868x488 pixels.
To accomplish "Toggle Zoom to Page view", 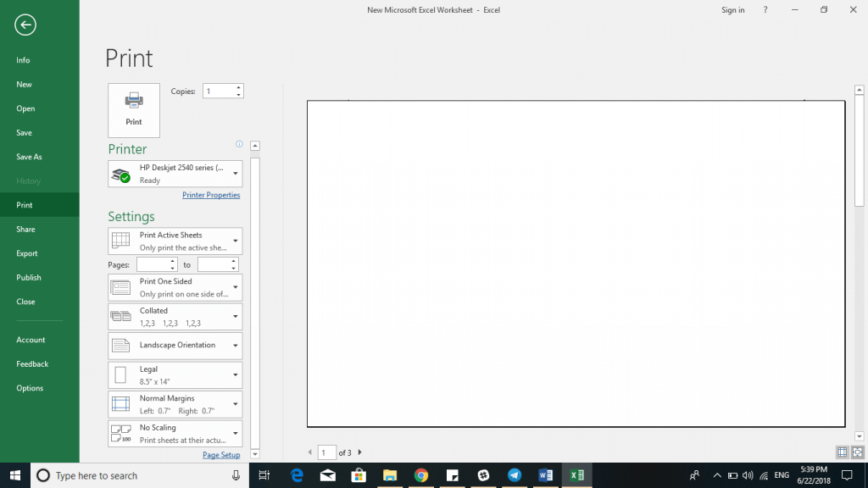I will [x=856, y=452].
